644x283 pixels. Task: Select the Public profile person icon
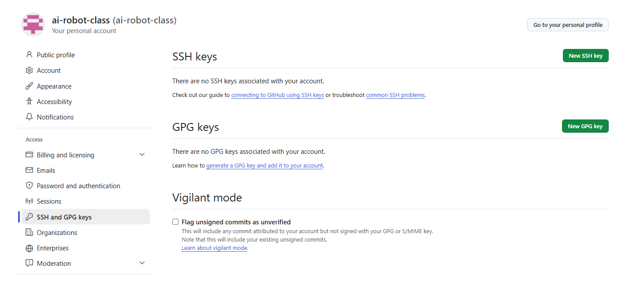[29, 54]
